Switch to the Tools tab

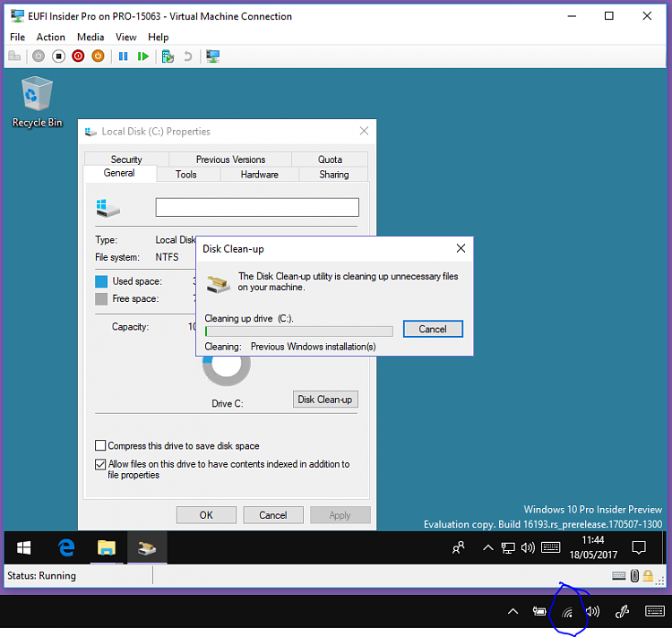pos(186,175)
